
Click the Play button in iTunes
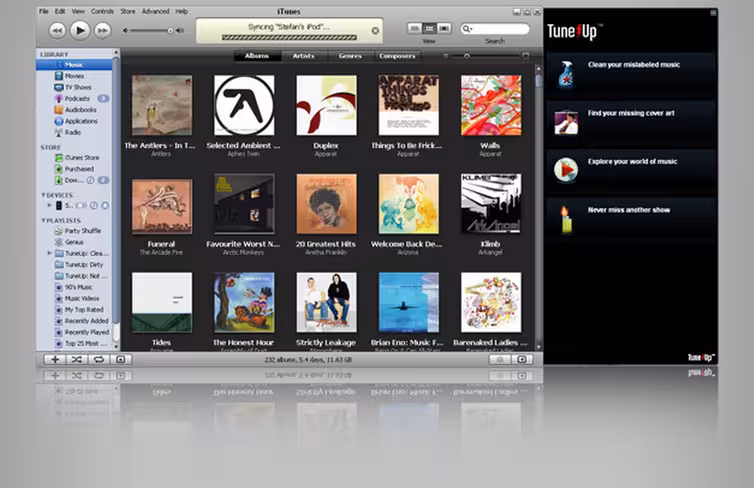[80, 31]
